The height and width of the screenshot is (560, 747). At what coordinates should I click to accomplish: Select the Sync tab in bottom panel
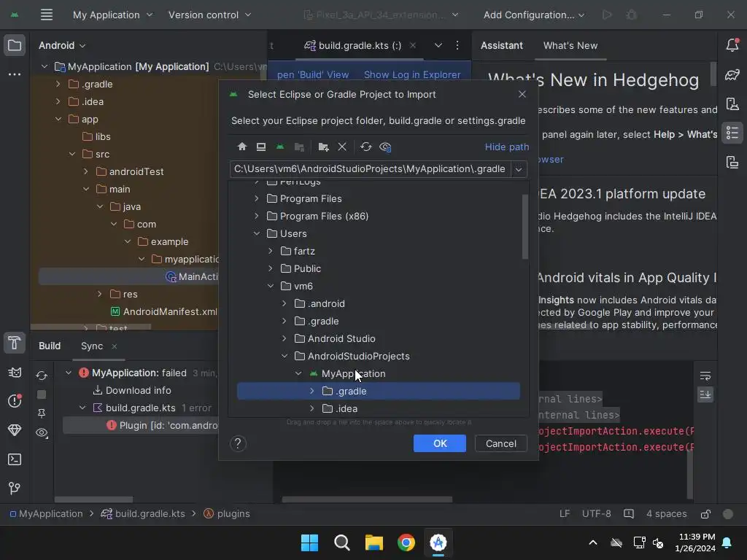[x=92, y=346]
